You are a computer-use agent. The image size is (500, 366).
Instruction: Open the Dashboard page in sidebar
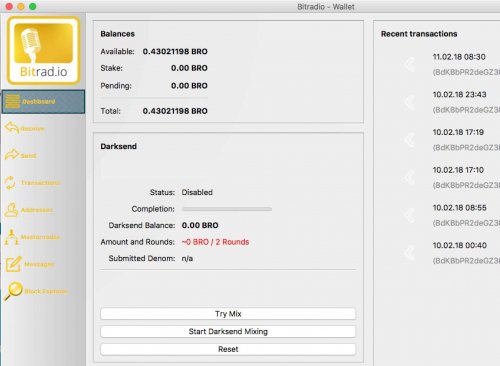pyautogui.click(x=43, y=102)
